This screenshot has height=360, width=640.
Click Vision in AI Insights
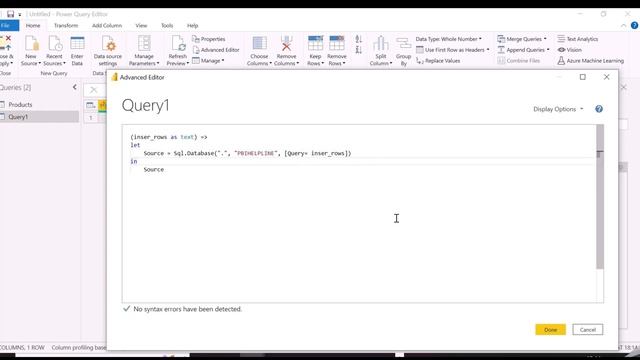coord(569,50)
